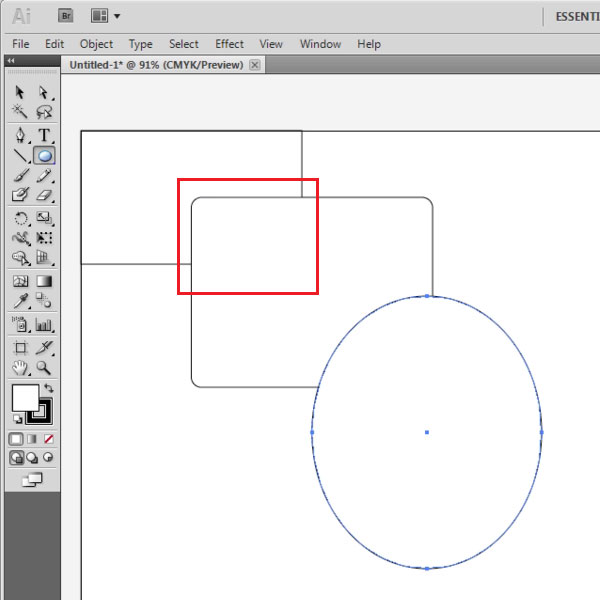The height and width of the screenshot is (600, 600).
Task: Click the black Stroke color box
Action: (x=44, y=416)
